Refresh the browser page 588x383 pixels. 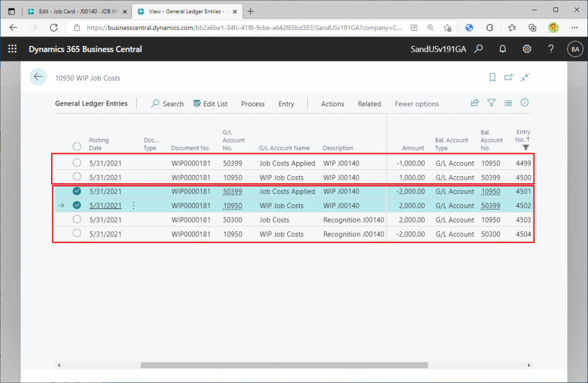54,28
